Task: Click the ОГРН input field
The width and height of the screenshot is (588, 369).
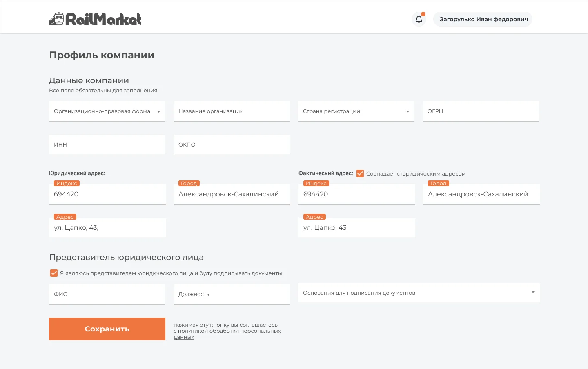Action: tap(481, 111)
